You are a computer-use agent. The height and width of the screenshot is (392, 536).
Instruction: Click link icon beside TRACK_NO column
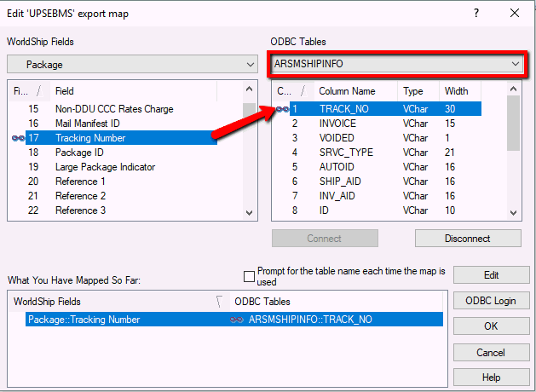(x=282, y=109)
